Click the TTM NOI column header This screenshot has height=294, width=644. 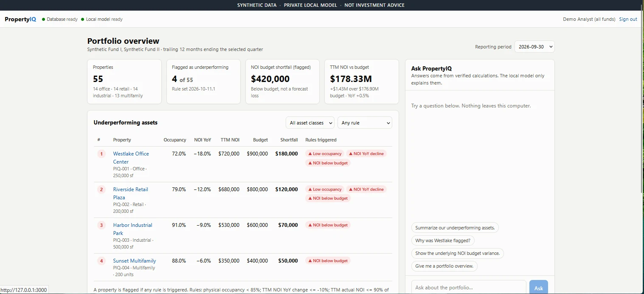230,140
